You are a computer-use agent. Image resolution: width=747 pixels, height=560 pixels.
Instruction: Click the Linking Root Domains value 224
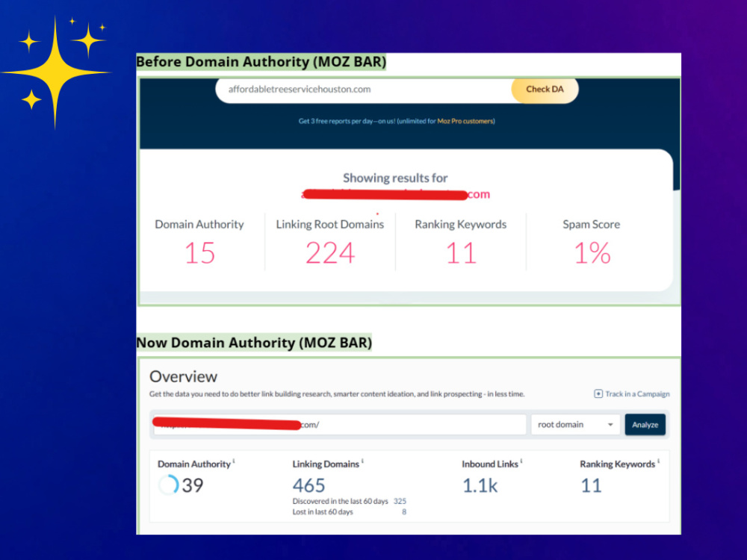[330, 253]
